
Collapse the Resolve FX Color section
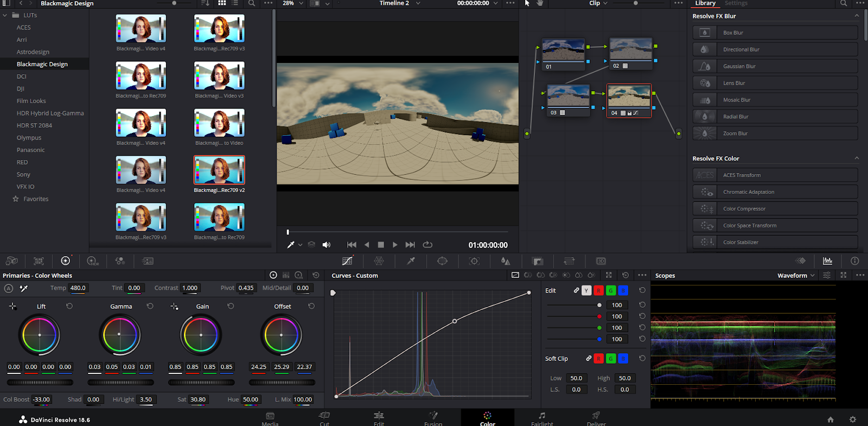[x=857, y=158]
